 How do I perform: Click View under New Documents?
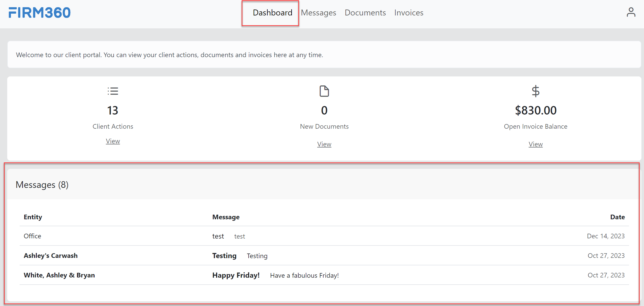(324, 144)
